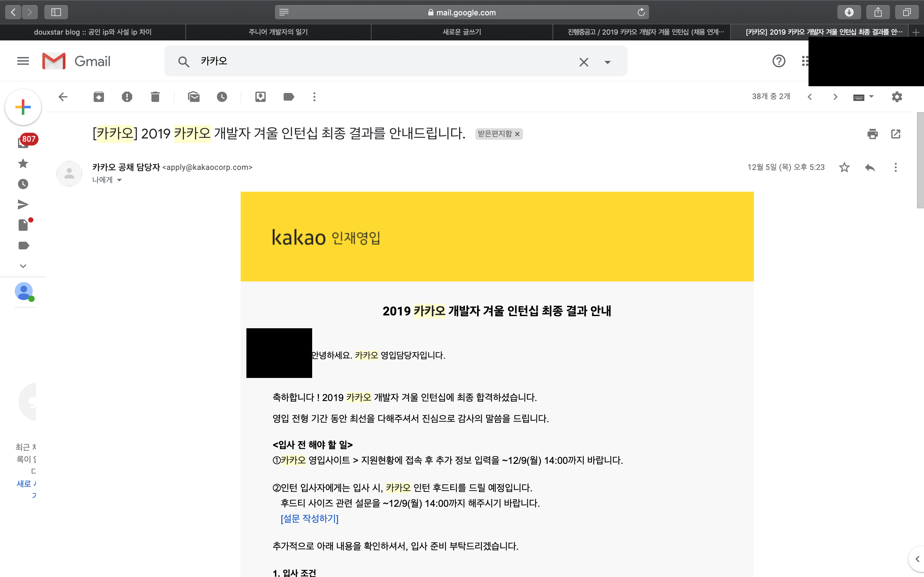Click the move-to-inbox icon in the toolbar

(x=261, y=97)
